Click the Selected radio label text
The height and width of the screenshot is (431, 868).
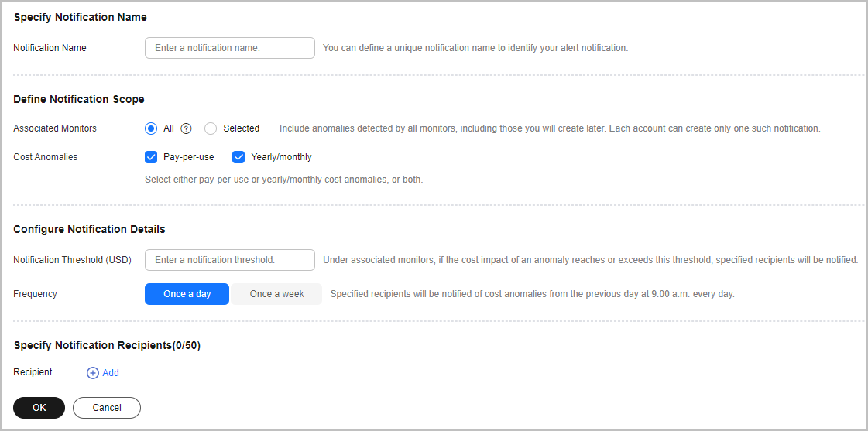242,128
